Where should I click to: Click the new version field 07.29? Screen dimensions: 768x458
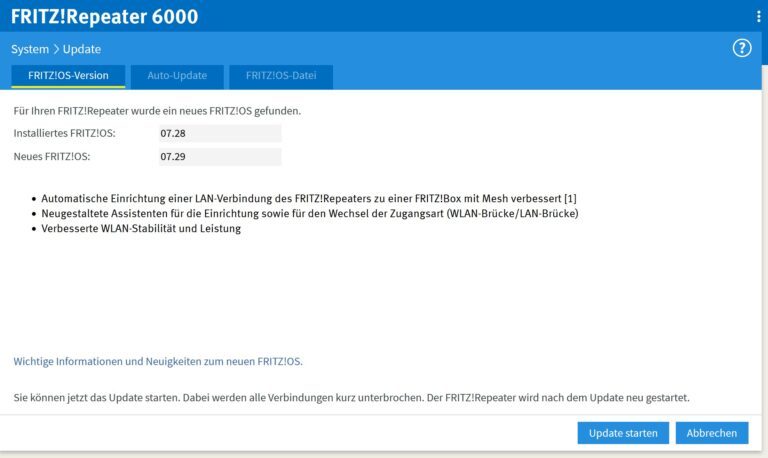220,157
